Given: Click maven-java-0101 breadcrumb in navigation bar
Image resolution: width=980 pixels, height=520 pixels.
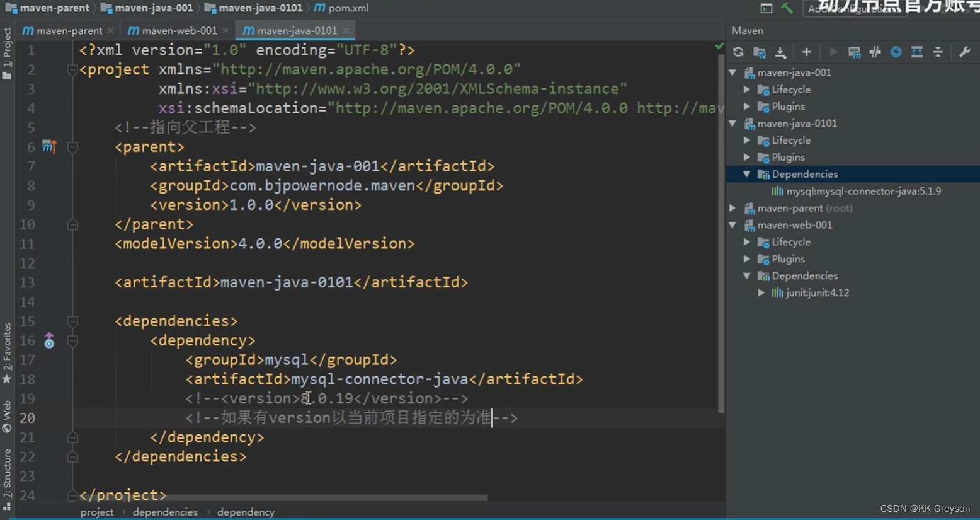Looking at the screenshot, I should pyautogui.click(x=254, y=8).
